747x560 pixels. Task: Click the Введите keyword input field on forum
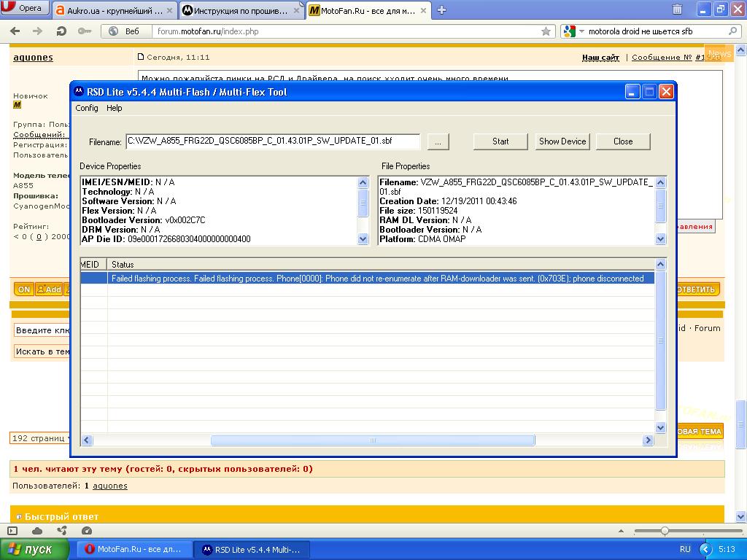43,330
